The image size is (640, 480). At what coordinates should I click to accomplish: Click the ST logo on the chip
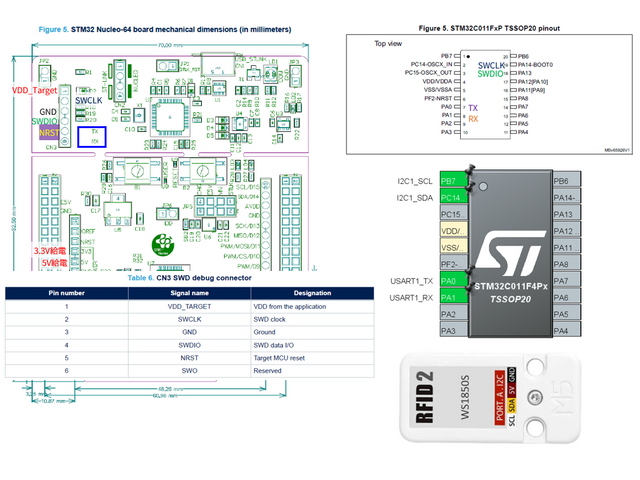(512, 256)
